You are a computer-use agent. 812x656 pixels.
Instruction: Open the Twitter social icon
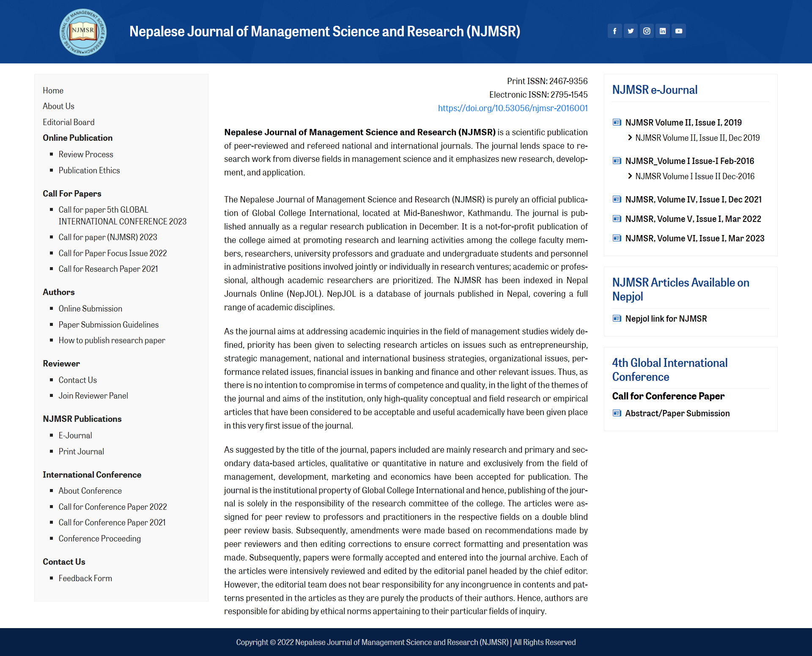tap(631, 31)
